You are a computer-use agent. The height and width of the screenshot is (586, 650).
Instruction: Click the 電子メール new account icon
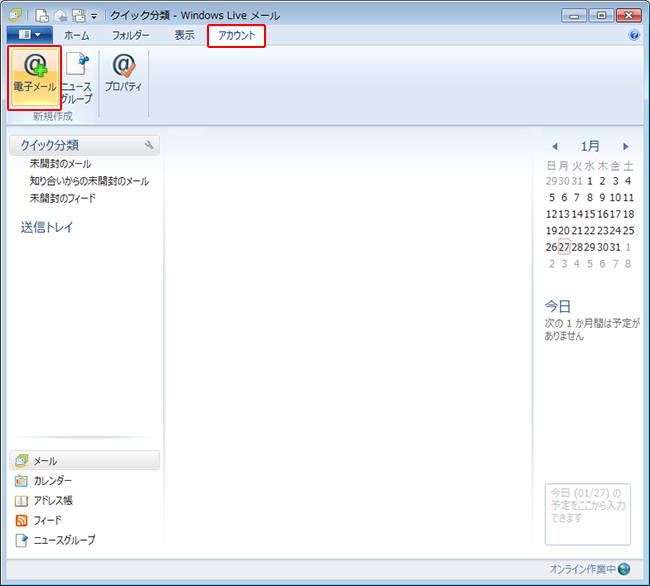(35, 75)
